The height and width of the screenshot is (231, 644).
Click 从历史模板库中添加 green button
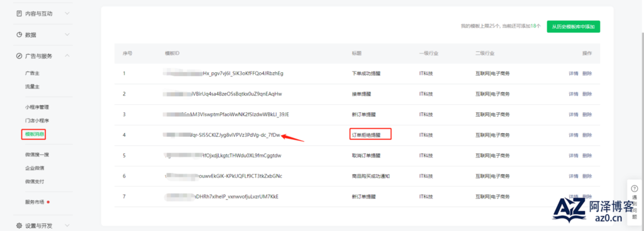(x=574, y=26)
